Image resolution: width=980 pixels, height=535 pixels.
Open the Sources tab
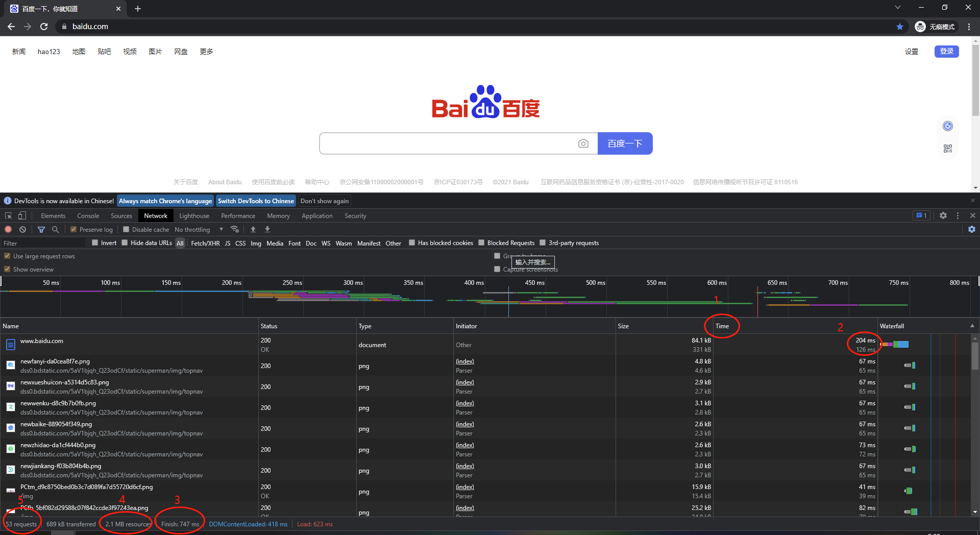pos(121,216)
